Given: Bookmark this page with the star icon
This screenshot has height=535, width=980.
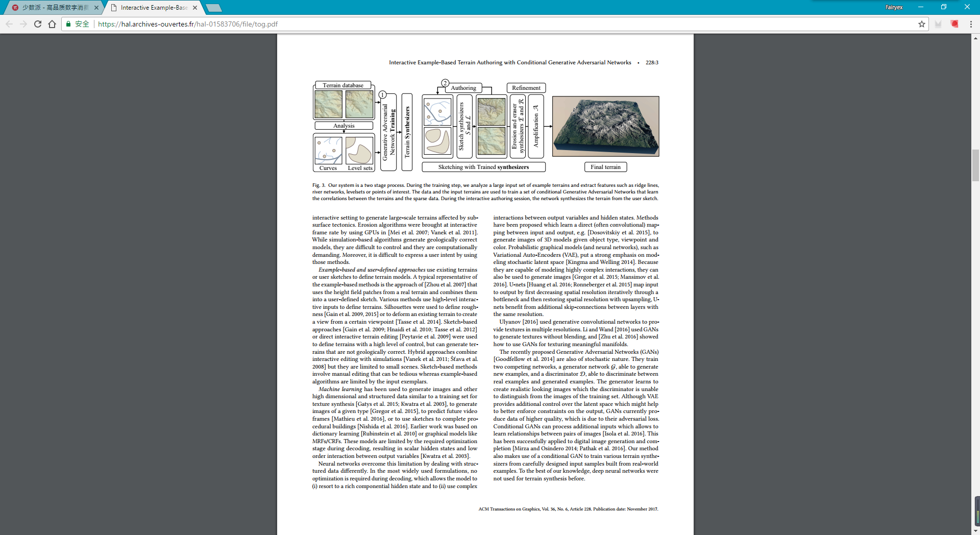Looking at the screenshot, I should coord(922,24).
